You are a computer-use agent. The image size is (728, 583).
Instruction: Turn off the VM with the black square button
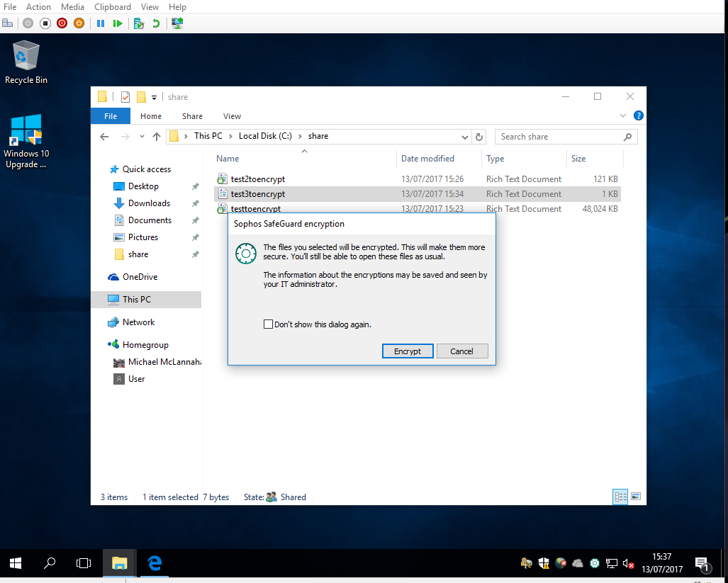(x=45, y=23)
